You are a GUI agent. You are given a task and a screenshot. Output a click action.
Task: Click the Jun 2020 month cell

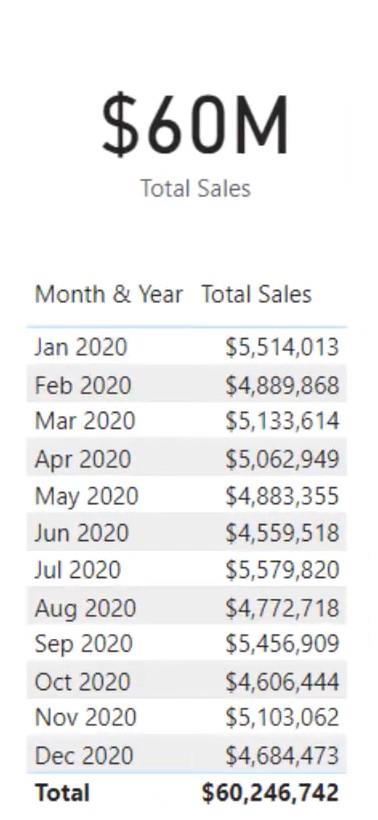tap(81, 533)
